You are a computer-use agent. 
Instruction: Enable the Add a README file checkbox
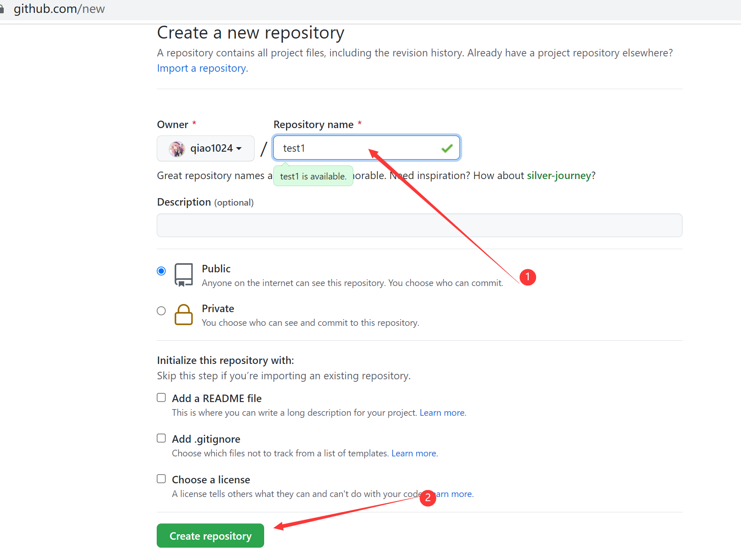161,398
